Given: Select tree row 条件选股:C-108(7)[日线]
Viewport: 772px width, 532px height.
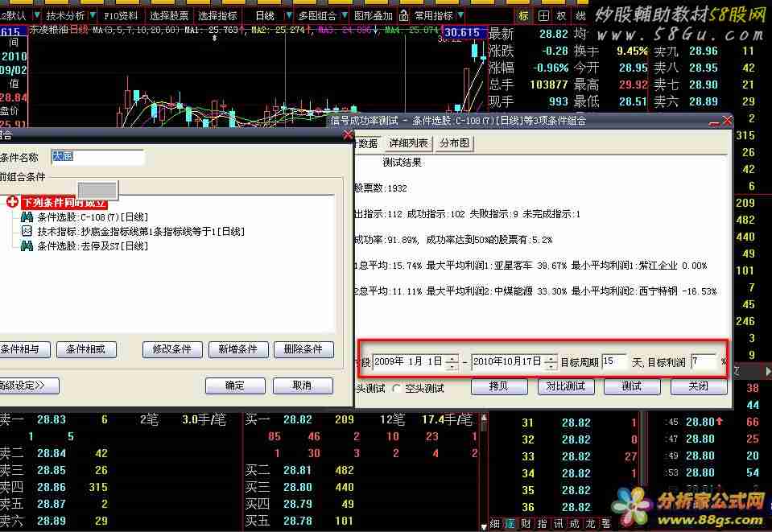Looking at the screenshot, I should pos(93,217).
